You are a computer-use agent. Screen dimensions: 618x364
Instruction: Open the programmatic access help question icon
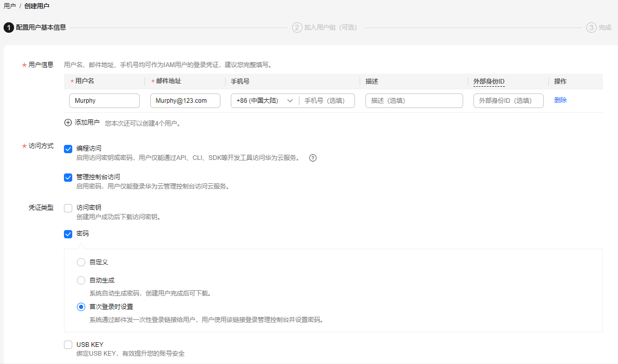coord(312,158)
